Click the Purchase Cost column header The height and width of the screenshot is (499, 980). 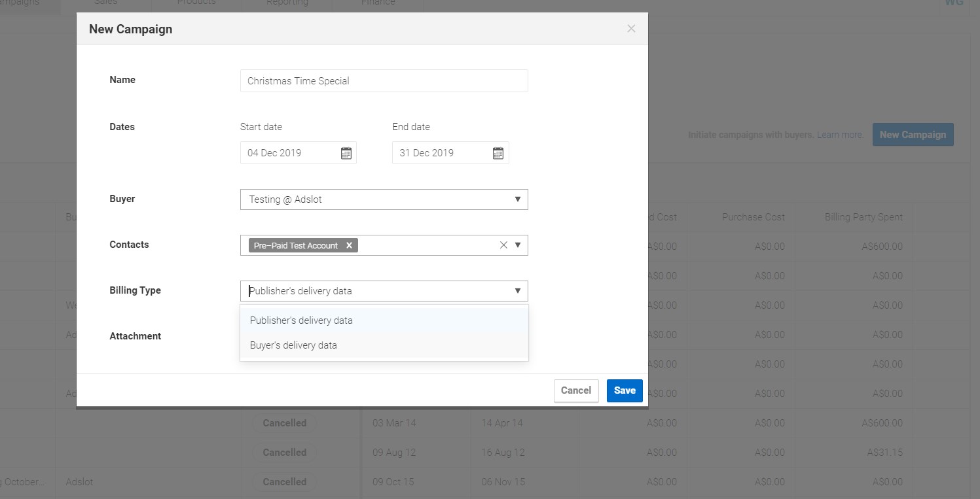(x=753, y=217)
